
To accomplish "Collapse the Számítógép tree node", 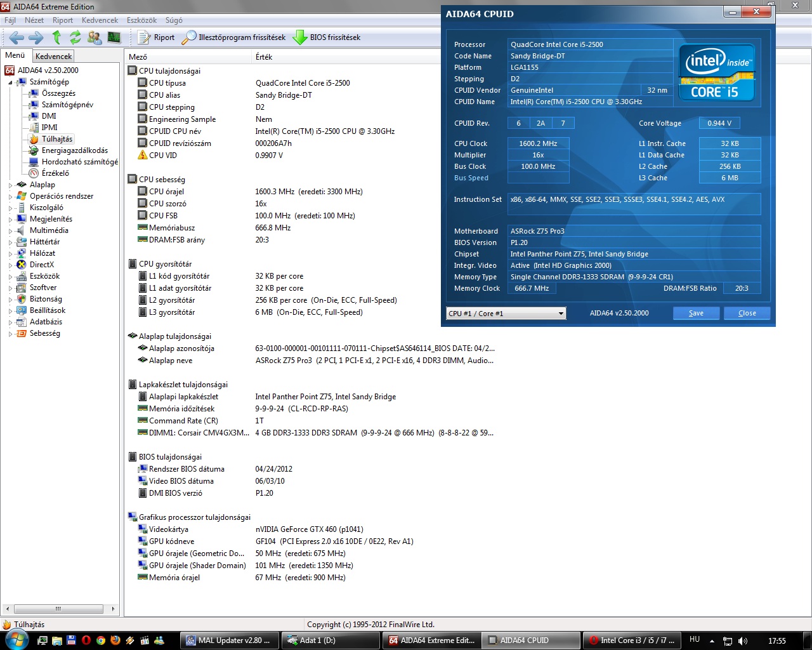I will click(10, 82).
